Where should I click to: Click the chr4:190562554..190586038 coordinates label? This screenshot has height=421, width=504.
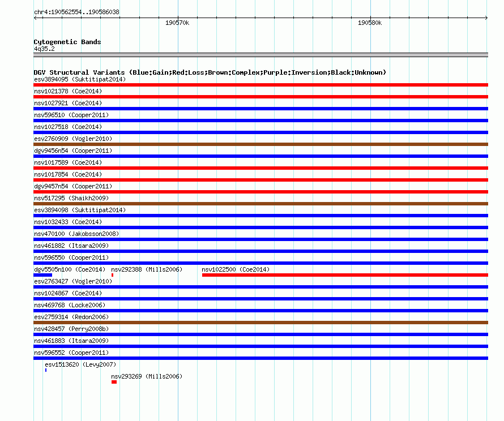click(x=76, y=12)
